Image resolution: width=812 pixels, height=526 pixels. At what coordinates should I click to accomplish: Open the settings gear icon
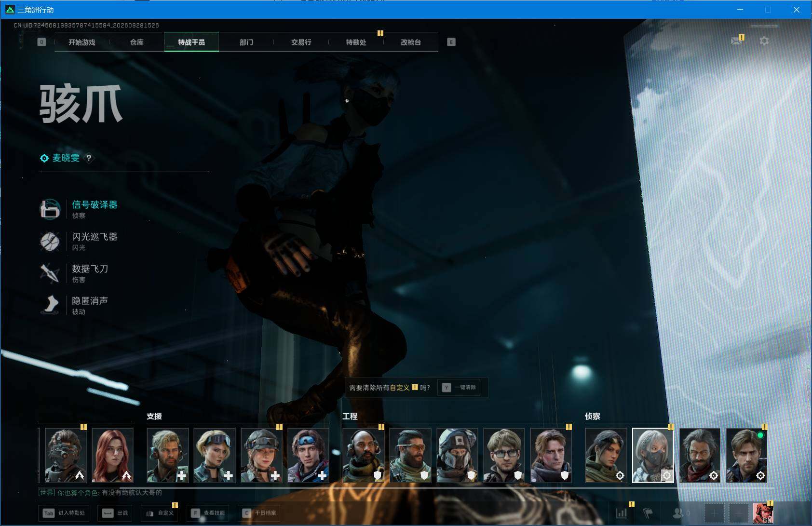click(x=764, y=41)
